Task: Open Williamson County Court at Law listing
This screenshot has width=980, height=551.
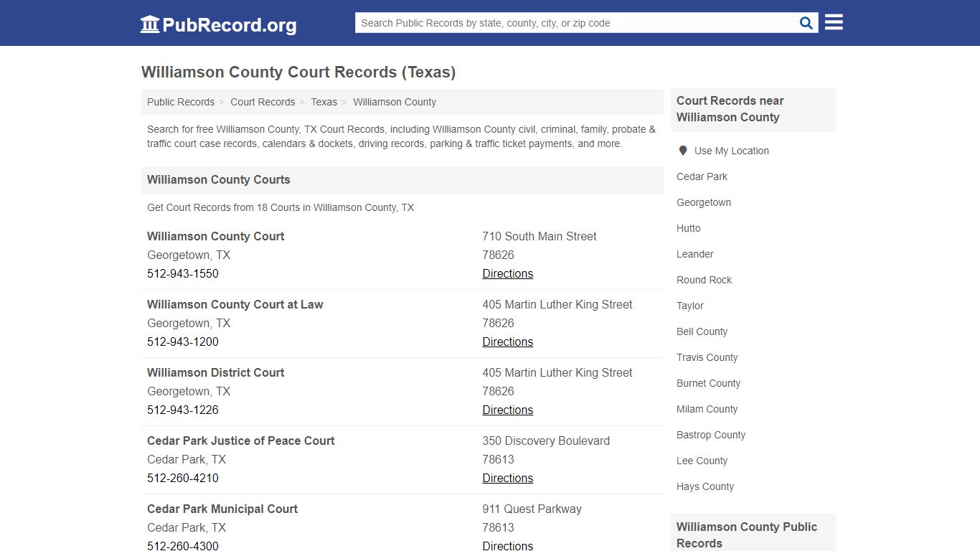Action: point(235,304)
